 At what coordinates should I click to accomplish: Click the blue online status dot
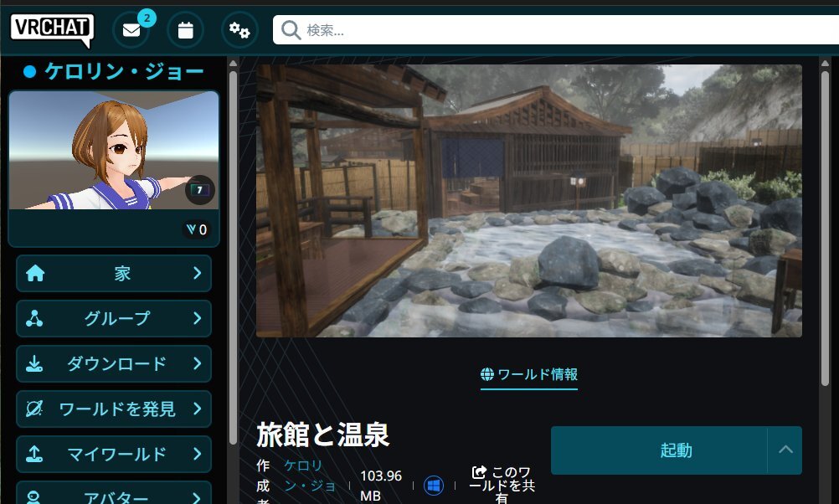[30, 72]
